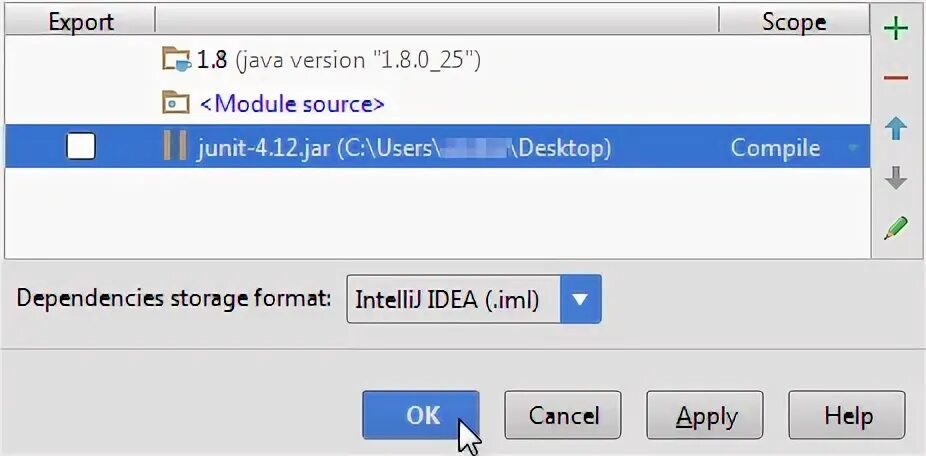Click the green plus add dependency icon

coord(896,29)
